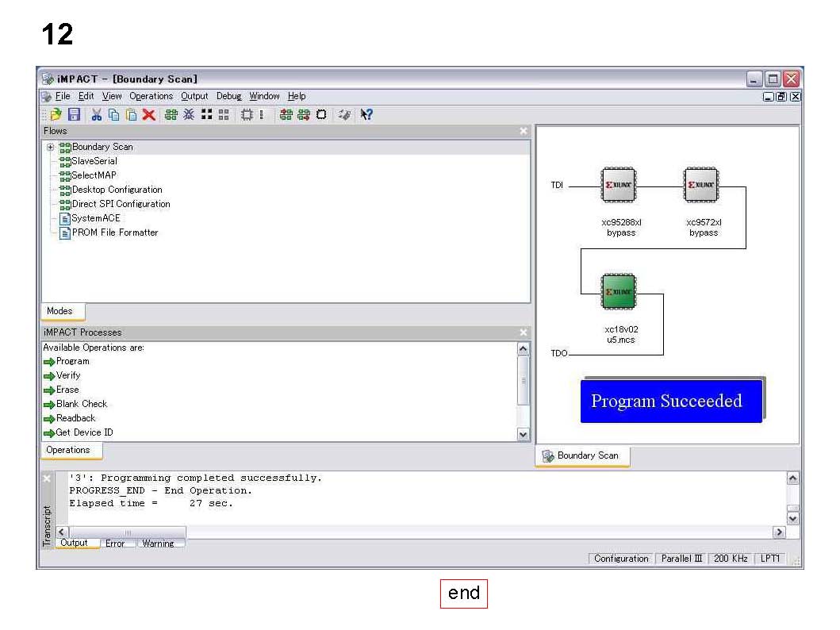Click the grayed cable toolbar icon

pos(344,114)
